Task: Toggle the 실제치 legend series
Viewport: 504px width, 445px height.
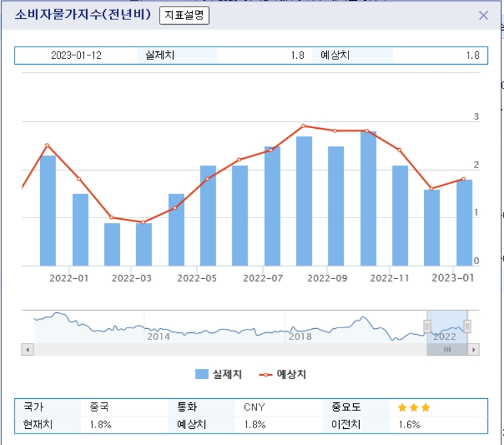Action: pos(218,374)
